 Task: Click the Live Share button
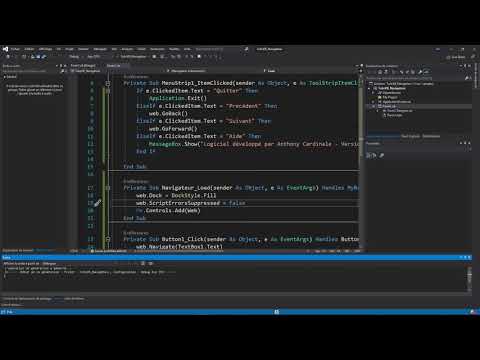click(457, 57)
